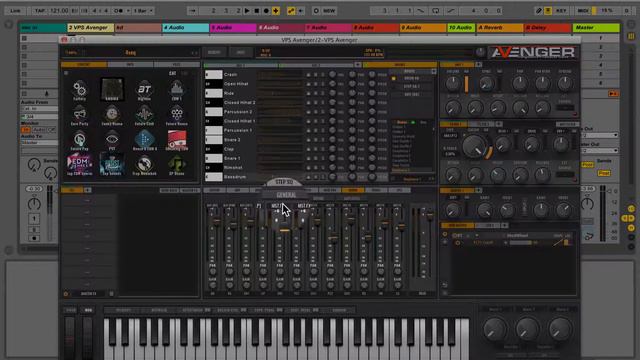This screenshot has width=640, height=360.
Task: Launch scene 1 in the Master track
Action: [600, 38]
